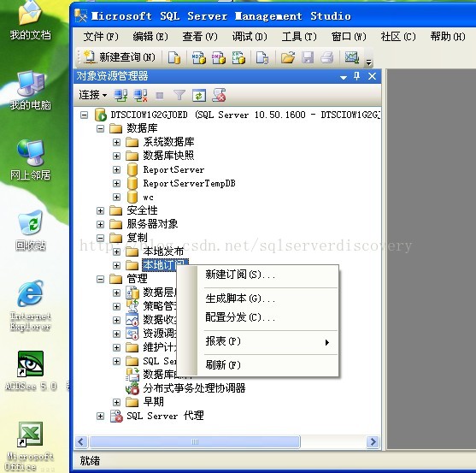Click the Disconnect server icon
The image size is (476, 473).
(x=140, y=96)
